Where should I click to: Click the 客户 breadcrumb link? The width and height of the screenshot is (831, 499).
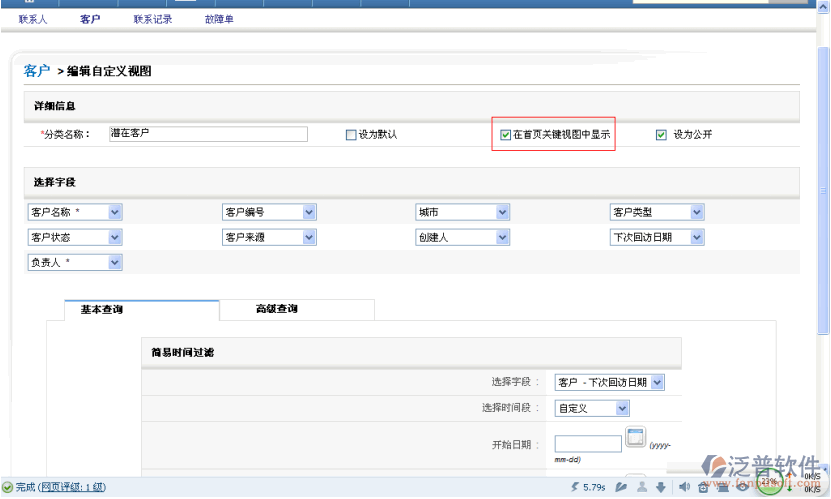coord(37,71)
